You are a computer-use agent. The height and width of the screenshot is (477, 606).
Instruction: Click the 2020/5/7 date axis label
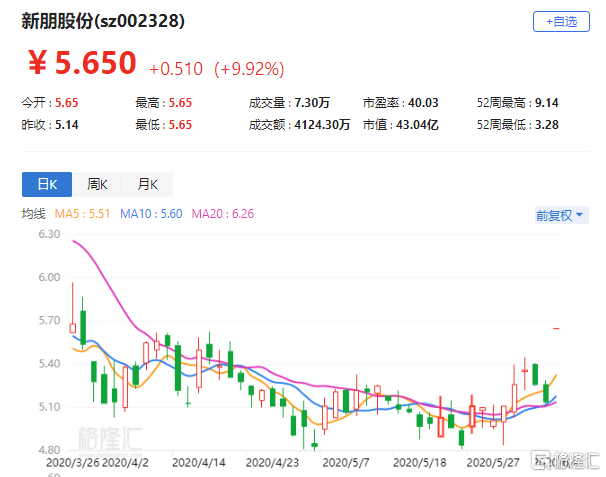[x=346, y=463]
